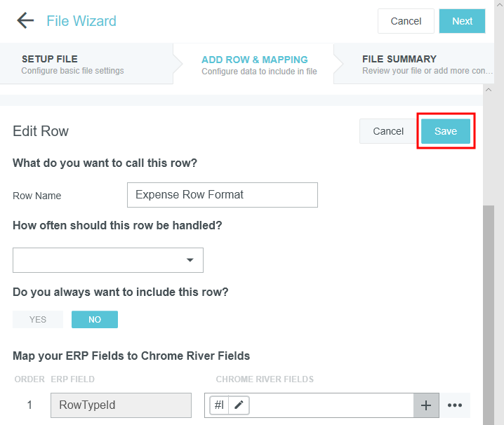Open the row handling frequency dropdown

[108, 259]
